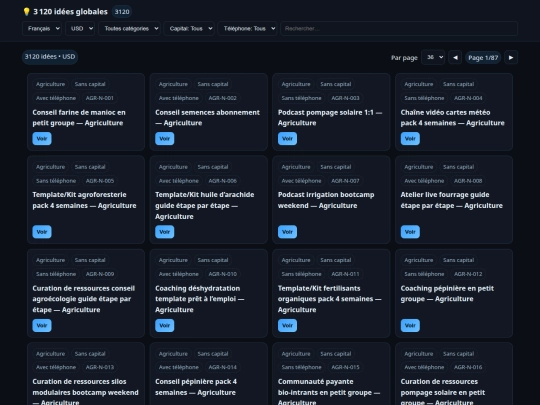
Task: Click the AGR-N-008 tag
Action: 468,181
